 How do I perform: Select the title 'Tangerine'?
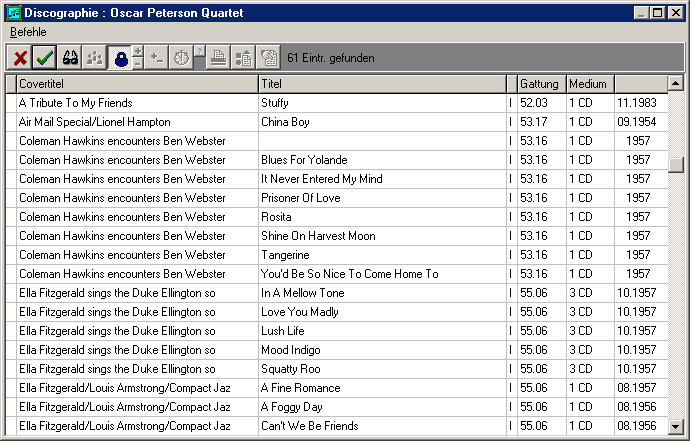pyautogui.click(x=285, y=255)
